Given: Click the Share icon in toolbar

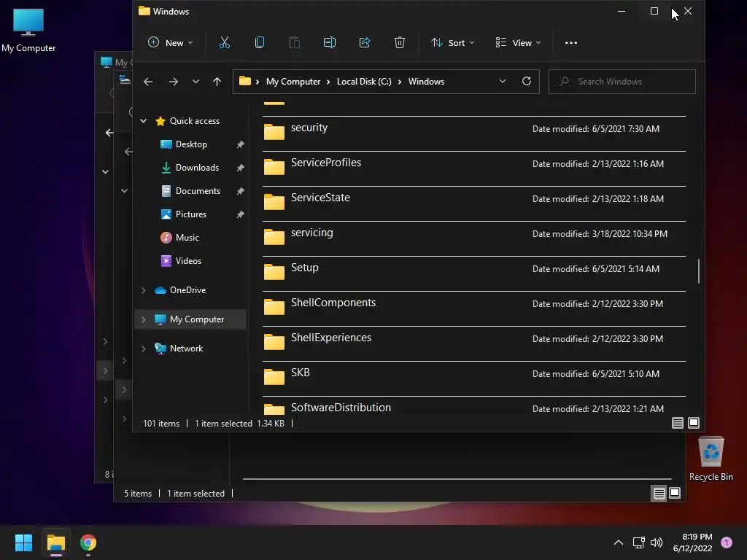Looking at the screenshot, I should tap(365, 43).
